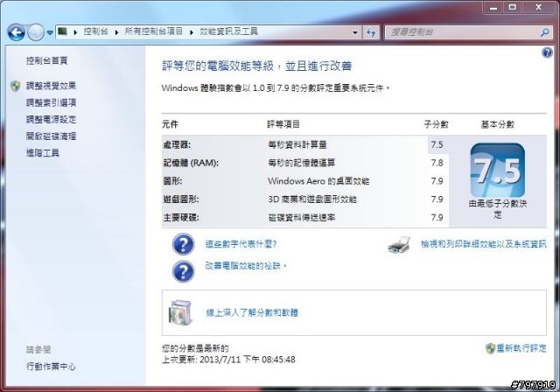This screenshot has width=560, height=392.
Task: Click the 元件 column header
Action: 170,124
